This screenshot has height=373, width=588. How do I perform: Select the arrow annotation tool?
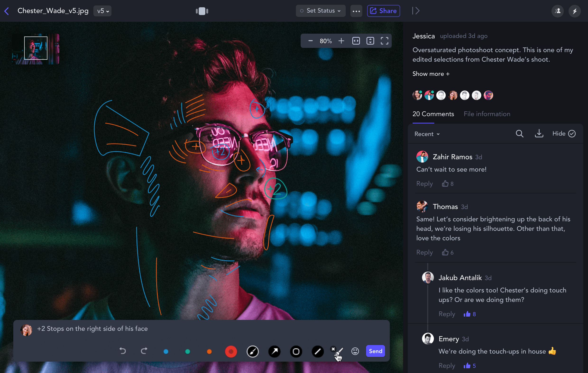[274, 351]
